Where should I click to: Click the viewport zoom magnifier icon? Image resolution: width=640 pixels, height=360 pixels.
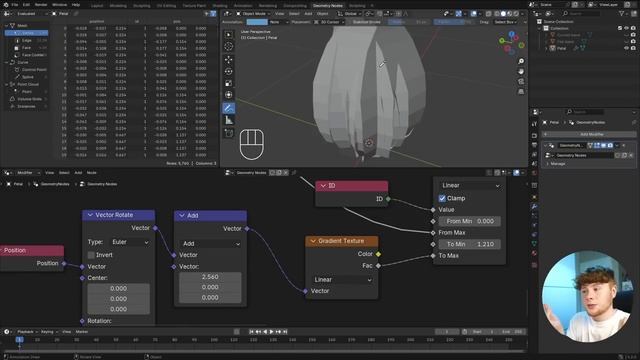(521, 61)
